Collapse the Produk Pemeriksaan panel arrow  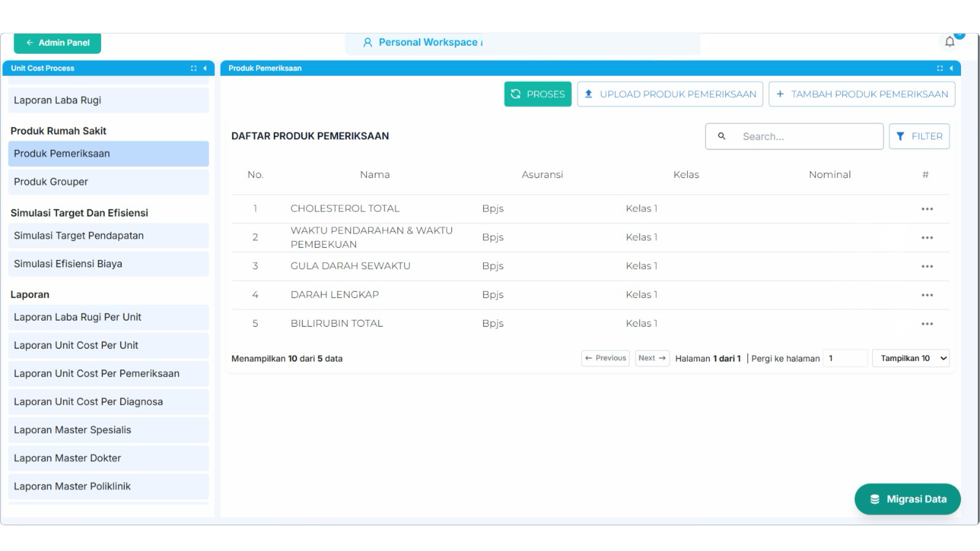coord(951,68)
